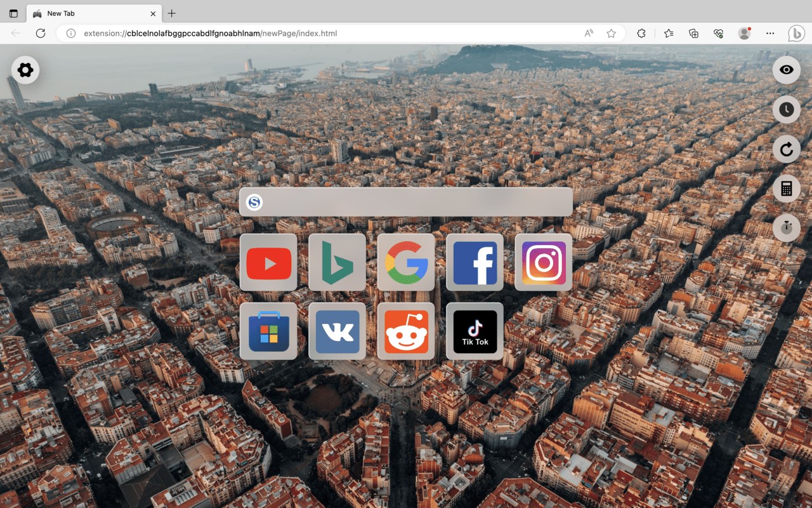Open the Favorites list button
This screenshot has width=812, height=508.
[x=669, y=33]
